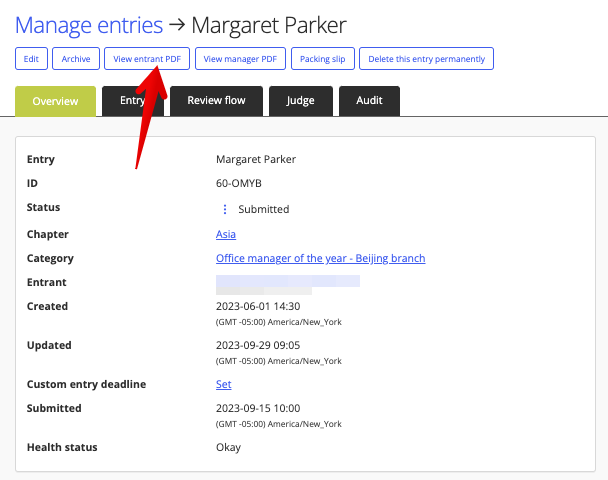The width and height of the screenshot is (608, 480).
Task: Click the blurred entrant name link
Action: pyautogui.click(x=288, y=281)
